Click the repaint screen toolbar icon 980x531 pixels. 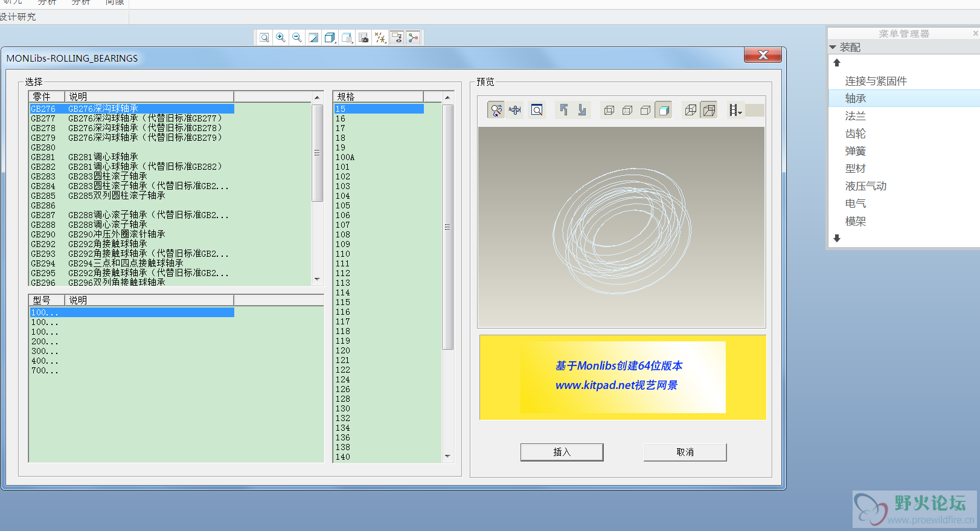coord(313,37)
